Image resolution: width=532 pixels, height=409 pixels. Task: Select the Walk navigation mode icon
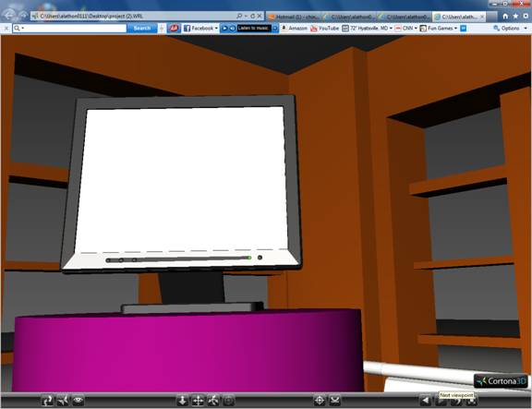click(x=47, y=402)
